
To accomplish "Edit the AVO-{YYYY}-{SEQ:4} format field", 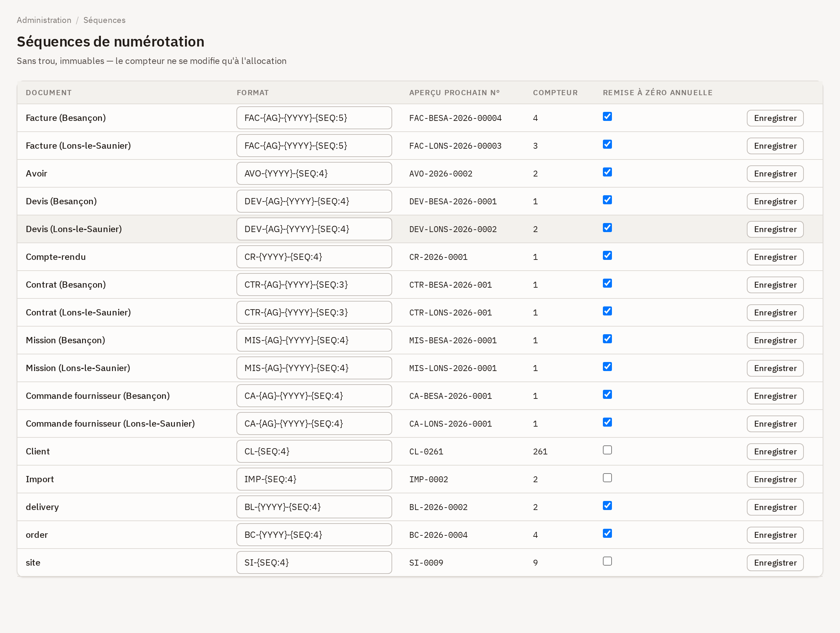I will pyautogui.click(x=314, y=173).
